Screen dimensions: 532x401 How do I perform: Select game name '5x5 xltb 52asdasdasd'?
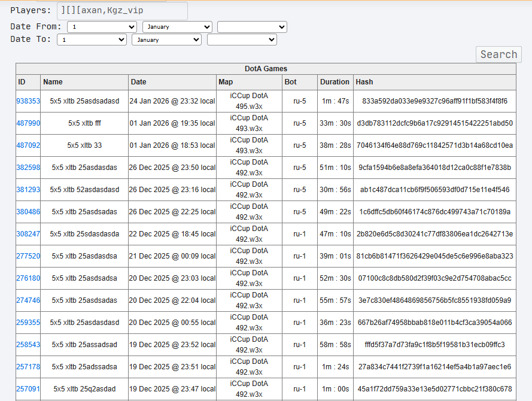(84, 190)
